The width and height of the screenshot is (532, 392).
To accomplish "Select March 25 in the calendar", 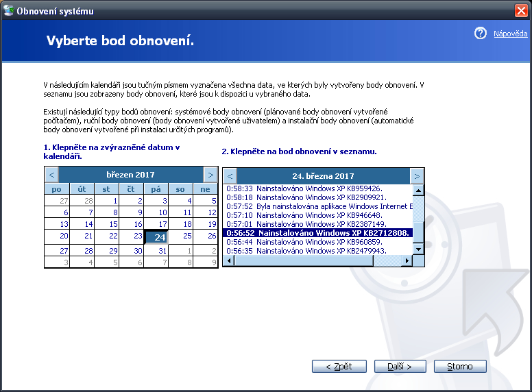I will (181, 236).
